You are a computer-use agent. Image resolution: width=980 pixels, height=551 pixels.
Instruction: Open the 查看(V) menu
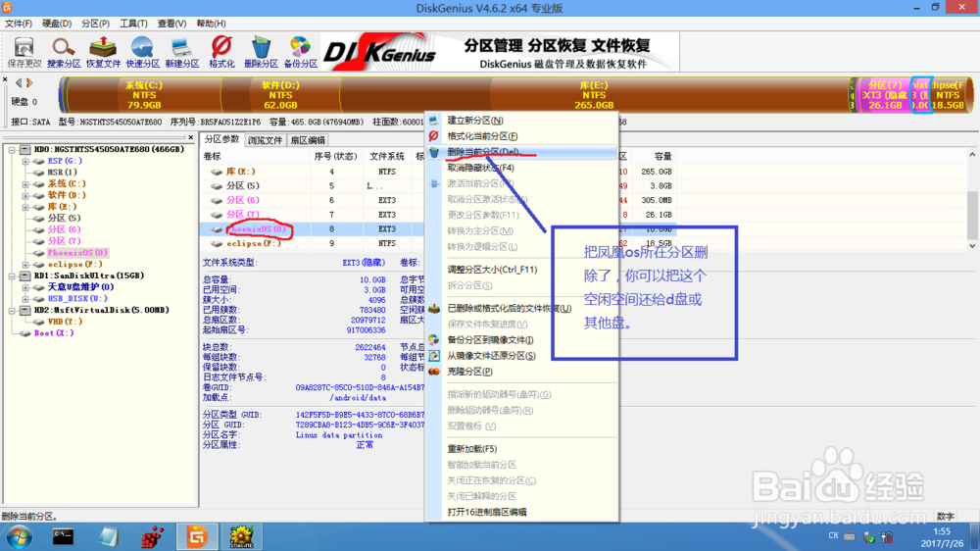point(171,24)
